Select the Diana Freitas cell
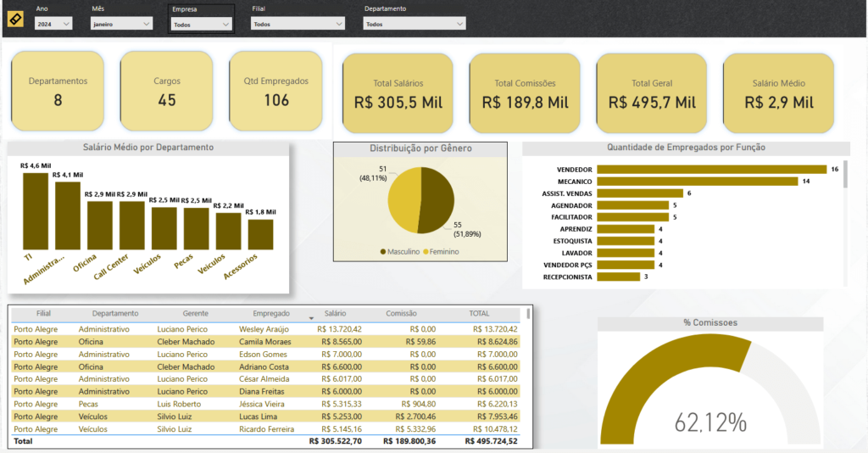This screenshot has width=868, height=453. coord(262,392)
